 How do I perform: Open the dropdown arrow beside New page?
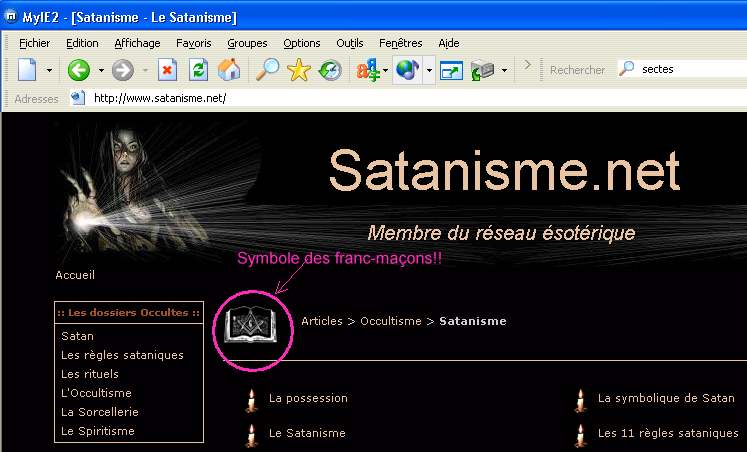pyautogui.click(x=49, y=70)
